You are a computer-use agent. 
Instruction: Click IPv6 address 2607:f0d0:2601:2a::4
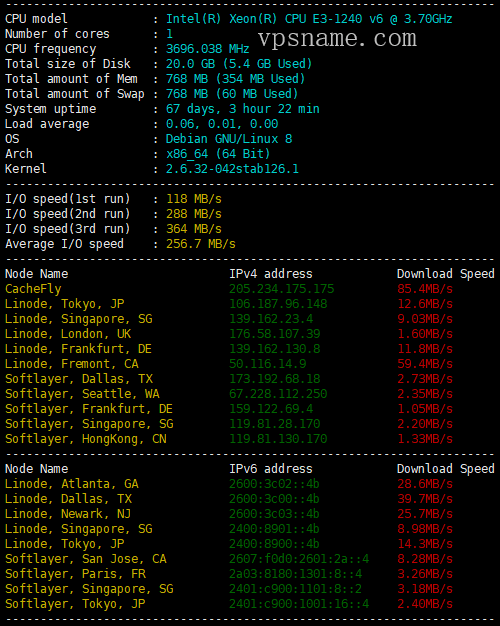tap(299, 559)
